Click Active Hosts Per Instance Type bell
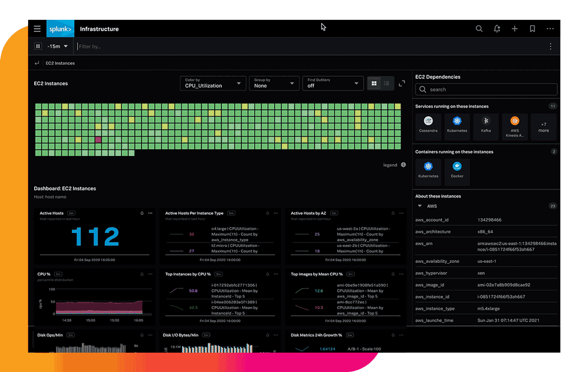Image resolution: width=588 pixels, height=372 pixels. pyautogui.click(x=268, y=213)
